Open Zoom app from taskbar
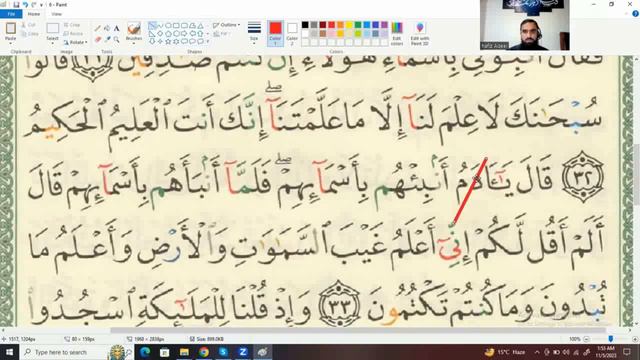This screenshot has height=360, width=640. tap(243, 352)
